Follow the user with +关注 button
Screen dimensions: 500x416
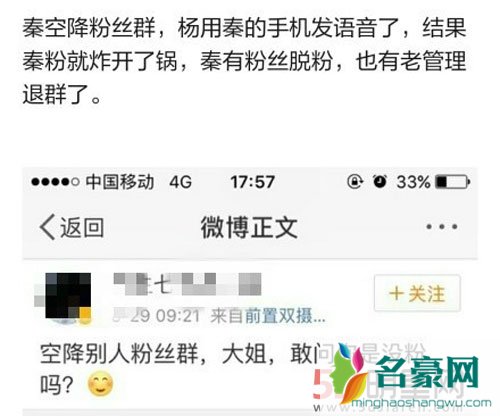417,293
